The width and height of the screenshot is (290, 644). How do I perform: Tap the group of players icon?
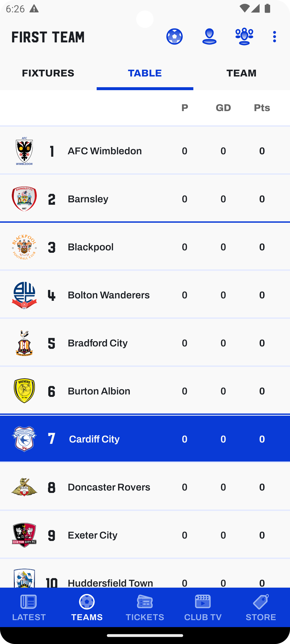244,36
